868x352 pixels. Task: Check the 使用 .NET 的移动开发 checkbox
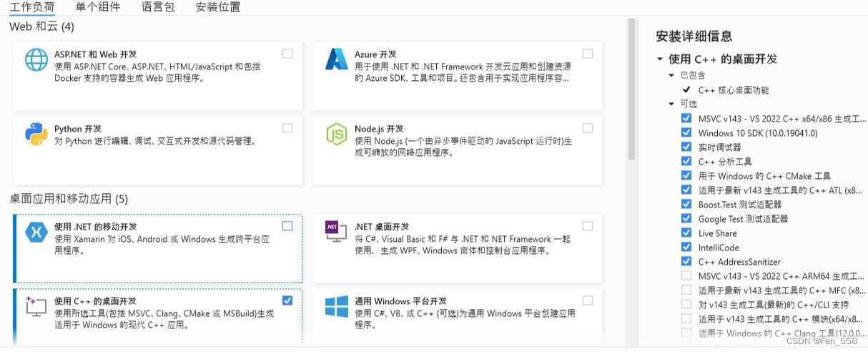287,226
